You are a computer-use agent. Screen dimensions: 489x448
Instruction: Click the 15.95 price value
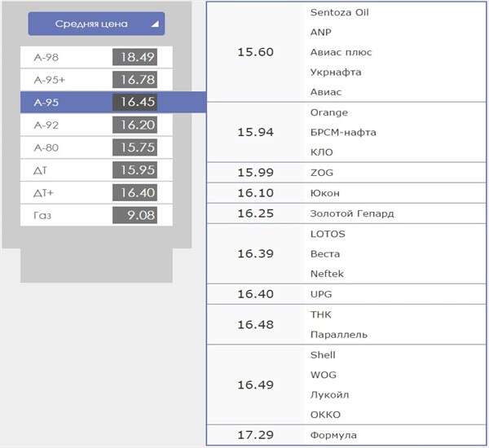[x=134, y=170]
